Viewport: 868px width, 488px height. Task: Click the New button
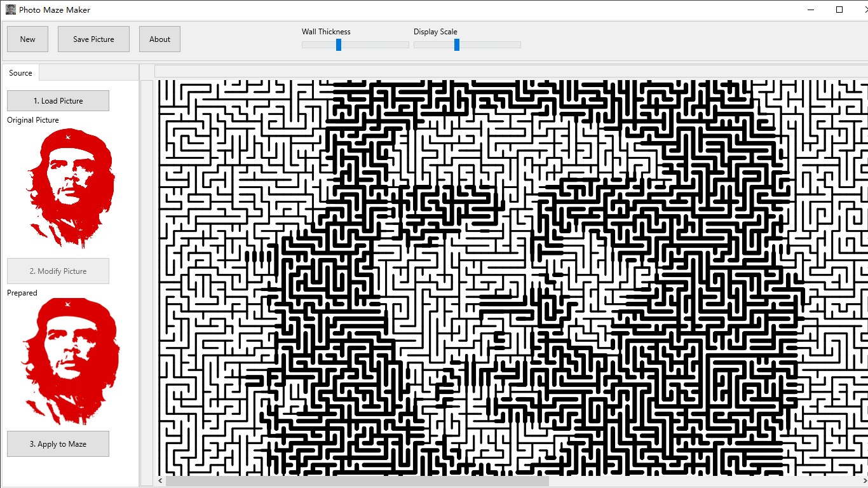(27, 39)
